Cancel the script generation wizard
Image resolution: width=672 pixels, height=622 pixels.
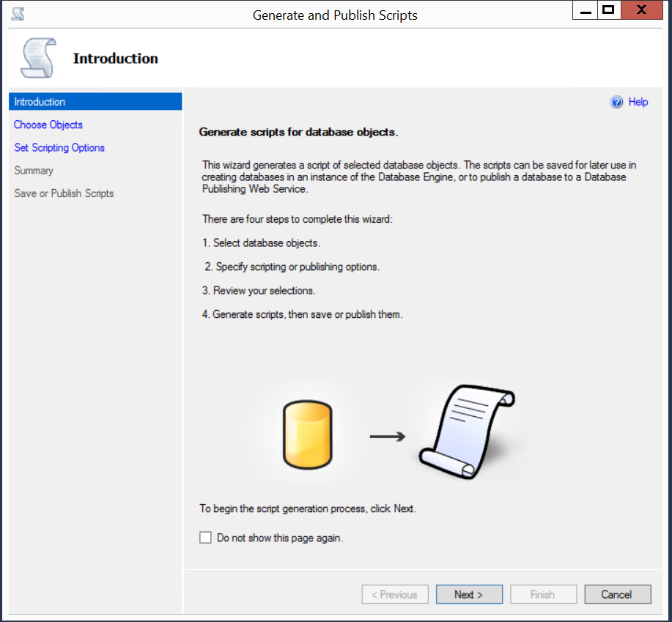[x=616, y=594]
